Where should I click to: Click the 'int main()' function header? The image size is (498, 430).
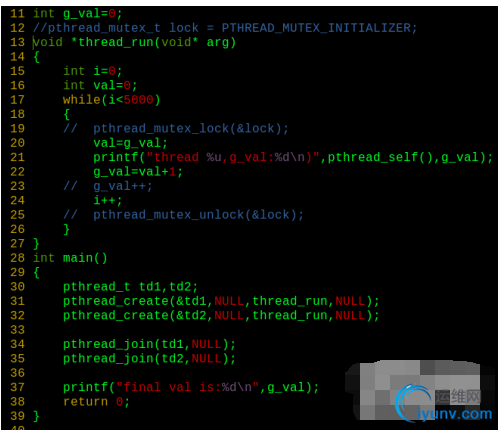coord(70,258)
